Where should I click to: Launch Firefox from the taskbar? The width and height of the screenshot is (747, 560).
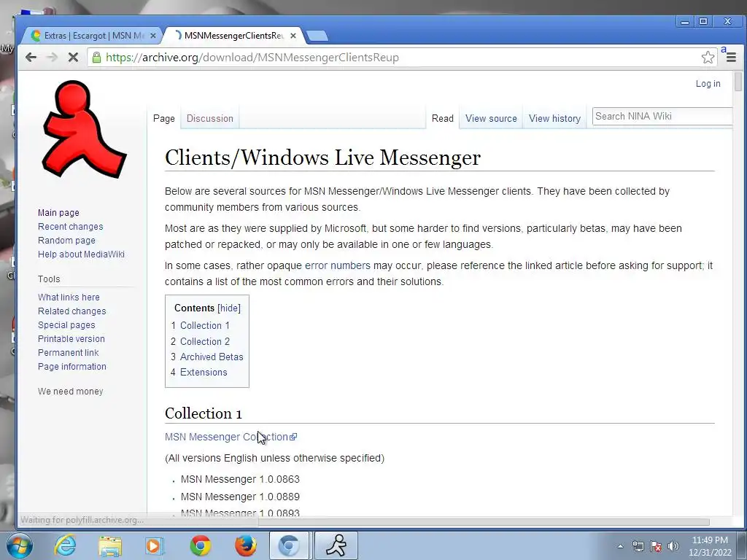[245, 545]
